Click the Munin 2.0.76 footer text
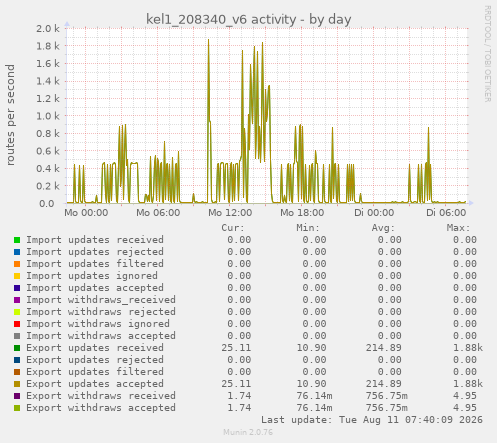Viewport: 497px width, 443px height. point(248,432)
